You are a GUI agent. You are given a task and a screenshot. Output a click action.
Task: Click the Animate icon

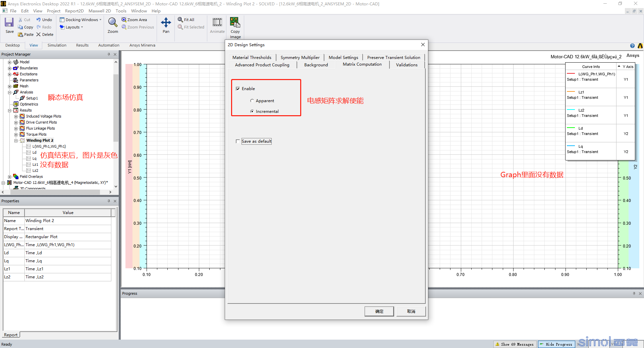point(217,23)
